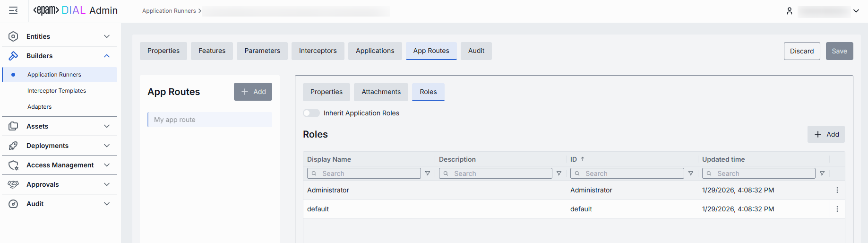Screen dimensions: 868x243
Task: Click the filter icon for Display Name column
Action: 428,174
